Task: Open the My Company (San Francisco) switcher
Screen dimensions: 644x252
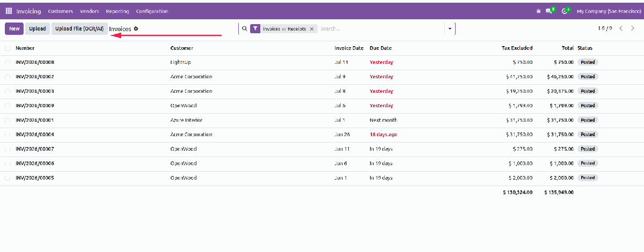Action: point(608,11)
